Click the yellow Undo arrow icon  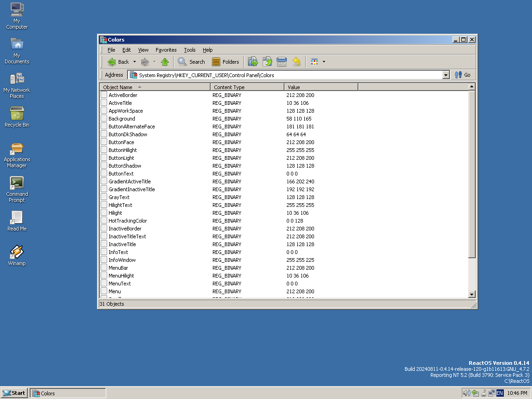296,62
